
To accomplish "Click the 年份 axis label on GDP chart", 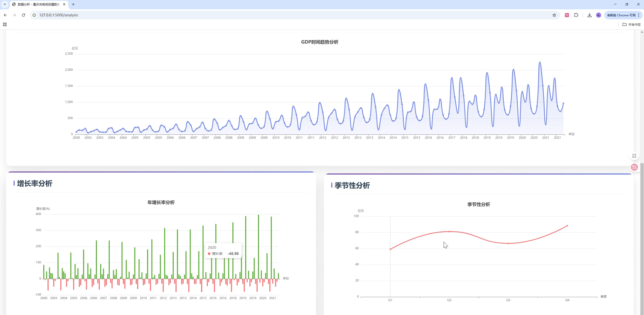I will point(572,134).
